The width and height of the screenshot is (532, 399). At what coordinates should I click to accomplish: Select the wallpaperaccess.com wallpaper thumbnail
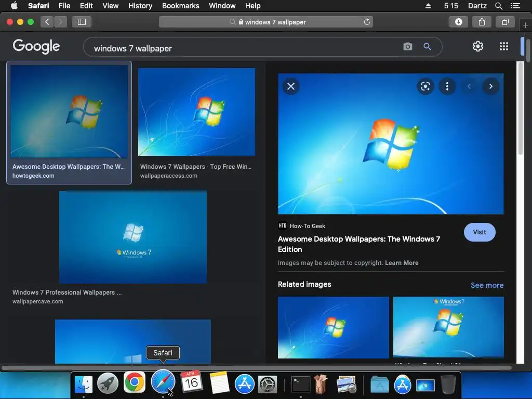196,112
